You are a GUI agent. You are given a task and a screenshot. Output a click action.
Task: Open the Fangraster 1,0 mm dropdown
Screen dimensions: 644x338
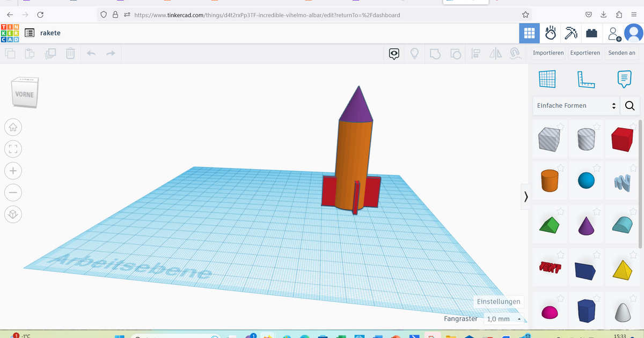(504, 319)
